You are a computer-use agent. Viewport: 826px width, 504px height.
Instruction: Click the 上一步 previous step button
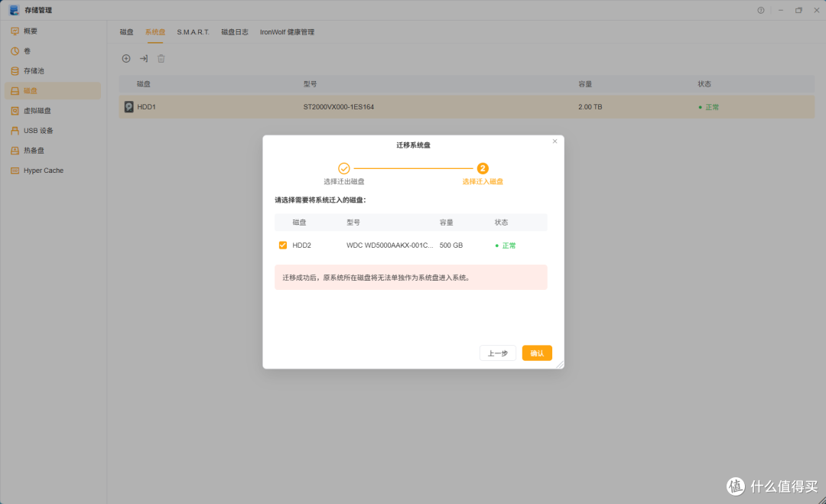coord(498,353)
